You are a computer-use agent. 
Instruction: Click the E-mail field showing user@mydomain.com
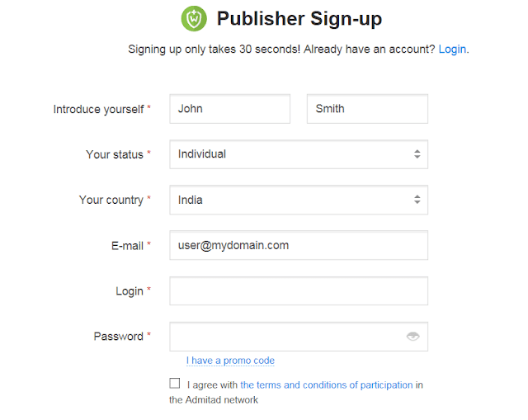299,245
